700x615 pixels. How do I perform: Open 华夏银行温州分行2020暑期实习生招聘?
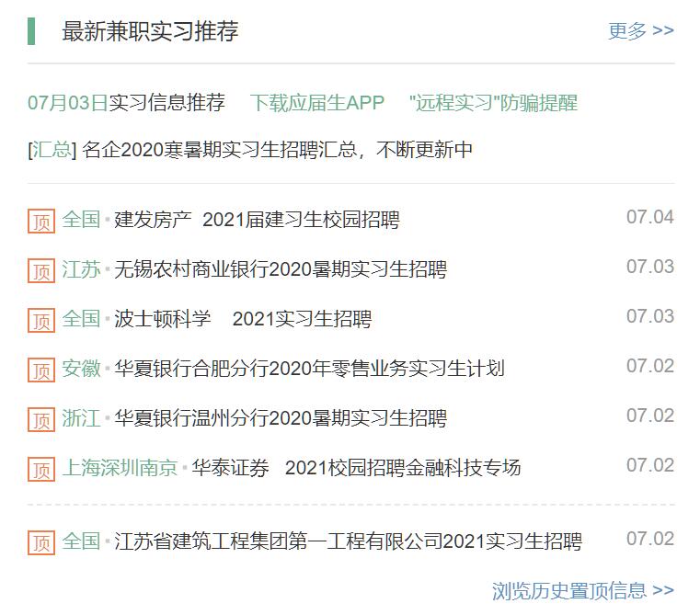(x=281, y=418)
